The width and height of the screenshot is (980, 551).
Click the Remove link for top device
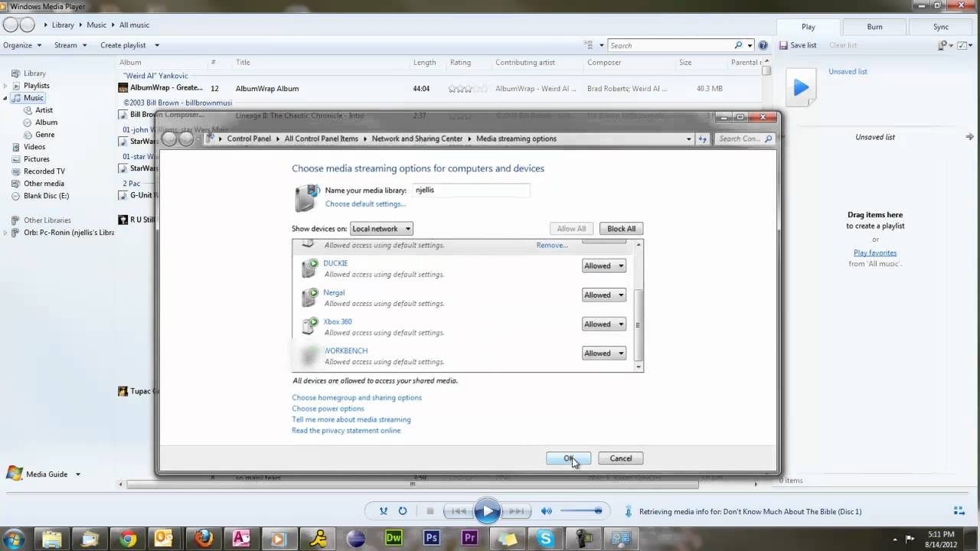tap(552, 245)
